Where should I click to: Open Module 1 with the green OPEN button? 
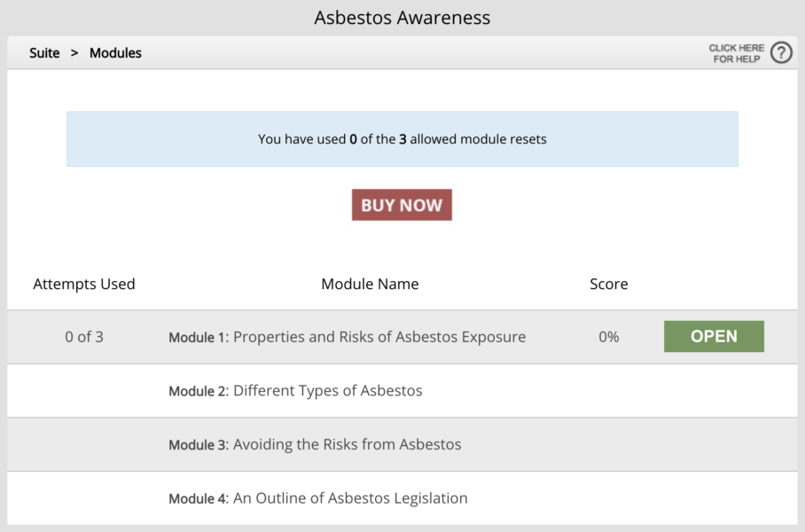[x=715, y=336]
